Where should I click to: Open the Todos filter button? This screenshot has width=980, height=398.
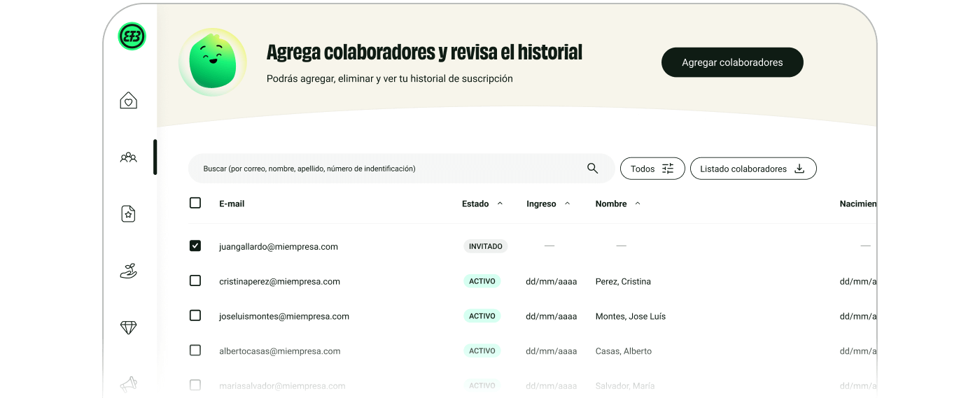tap(652, 169)
